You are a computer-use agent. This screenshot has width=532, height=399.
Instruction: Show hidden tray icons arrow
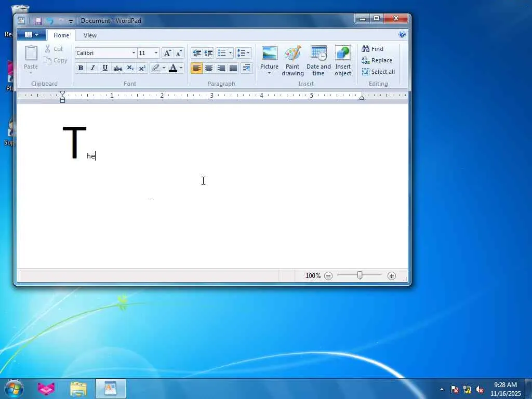coord(442,389)
